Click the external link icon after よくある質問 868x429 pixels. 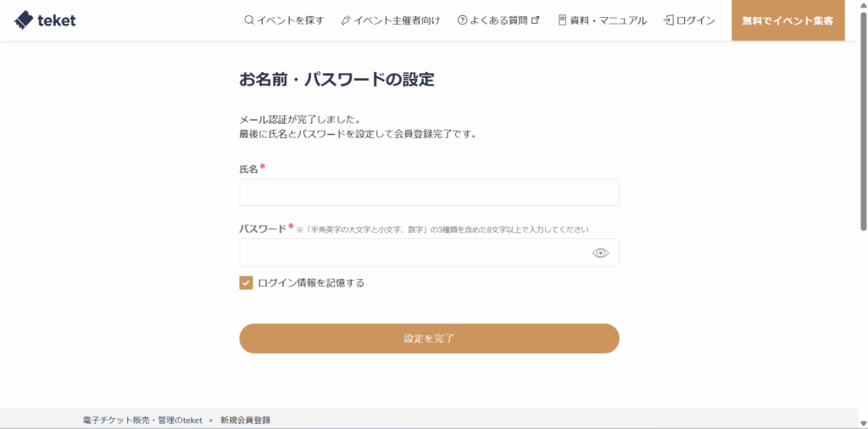click(x=535, y=20)
